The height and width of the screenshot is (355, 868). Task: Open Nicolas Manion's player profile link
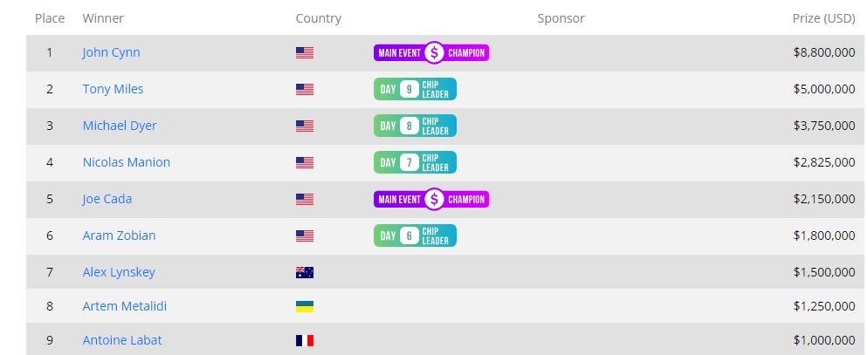coord(127,162)
